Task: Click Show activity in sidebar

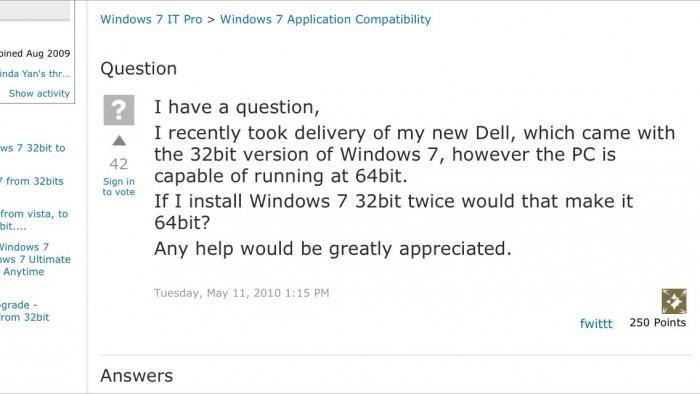Action: (x=39, y=93)
